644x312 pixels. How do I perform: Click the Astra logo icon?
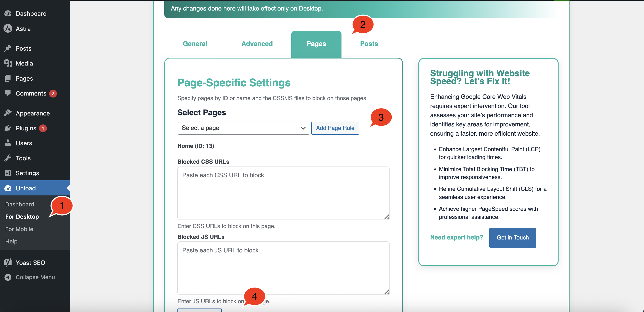coord(8,28)
